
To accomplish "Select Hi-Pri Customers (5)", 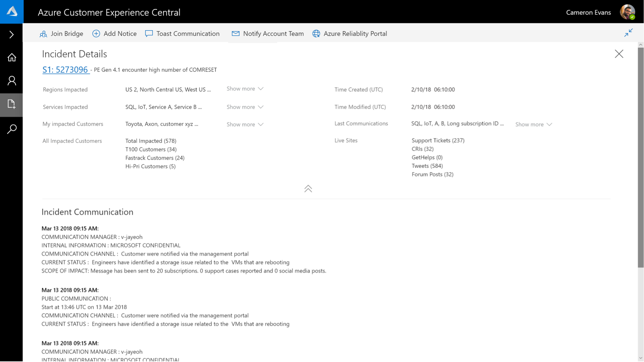I will pyautogui.click(x=150, y=166).
